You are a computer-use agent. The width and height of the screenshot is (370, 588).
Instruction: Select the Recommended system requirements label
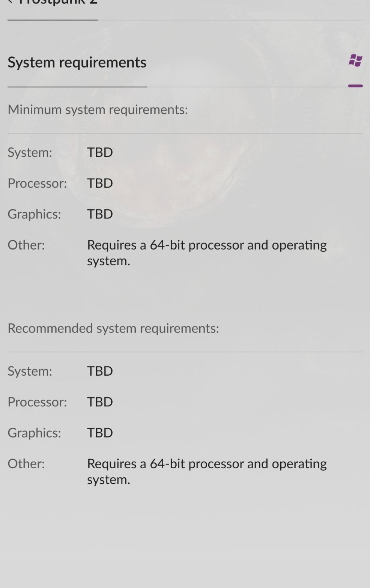pos(113,328)
